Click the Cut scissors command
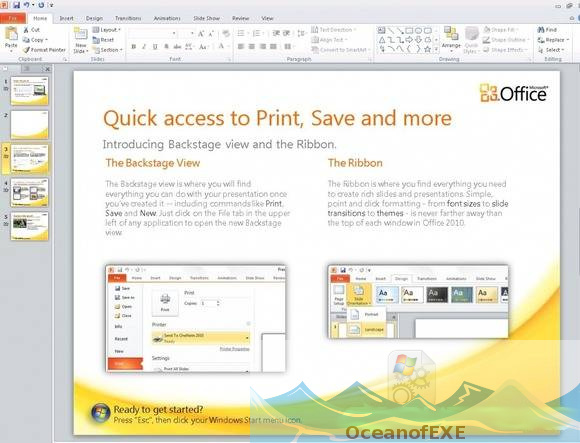Image resolution: width=580 pixels, height=443 pixels. [31, 30]
